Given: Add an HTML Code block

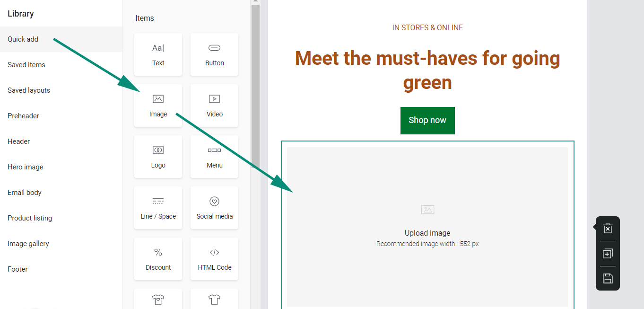Looking at the screenshot, I should coord(214,259).
